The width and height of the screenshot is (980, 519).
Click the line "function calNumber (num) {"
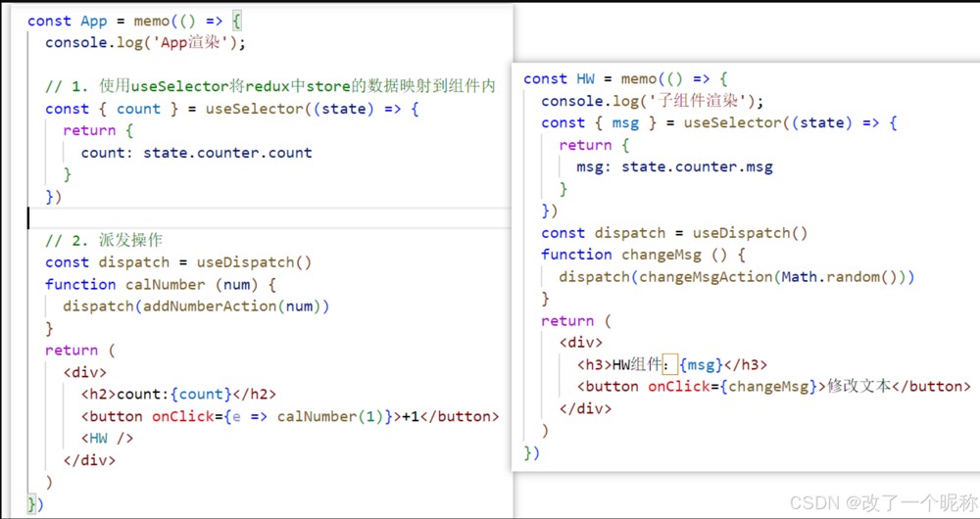pyautogui.click(x=161, y=285)
